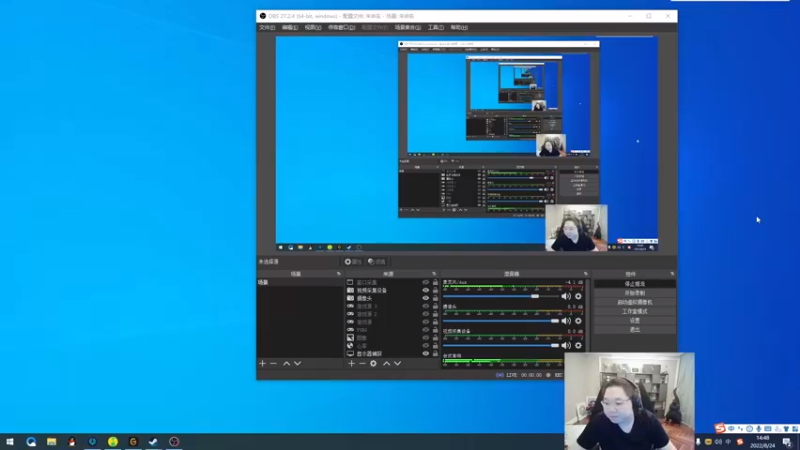Viewport: 800px width, 450px height.
Task: Lock the 摄像头 source
Action: pyautogui.click(x=435, y=298)
